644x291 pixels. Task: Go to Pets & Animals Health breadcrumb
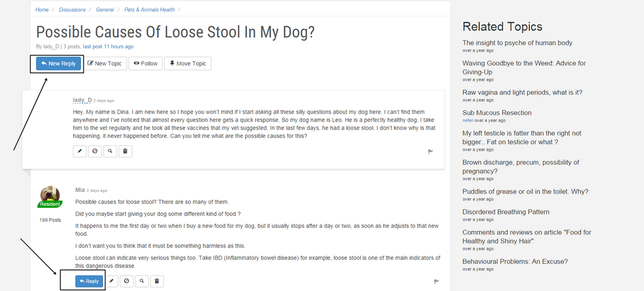149,10
